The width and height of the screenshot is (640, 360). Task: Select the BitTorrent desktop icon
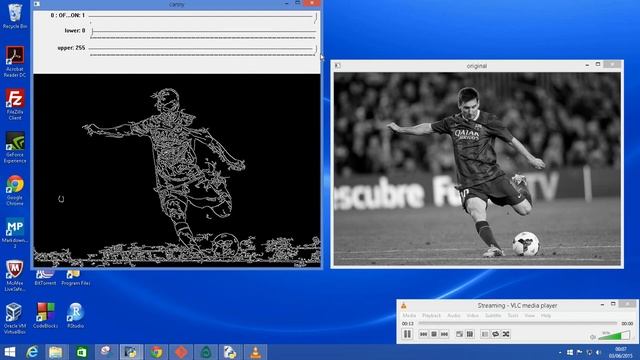point(45,278)
